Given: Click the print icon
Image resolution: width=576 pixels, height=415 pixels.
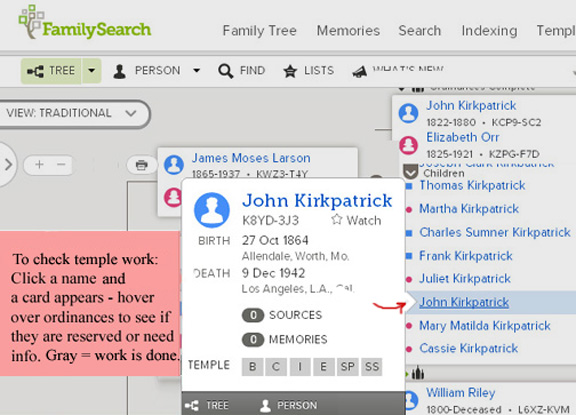Looking at the screenshot, I should 141,165.
